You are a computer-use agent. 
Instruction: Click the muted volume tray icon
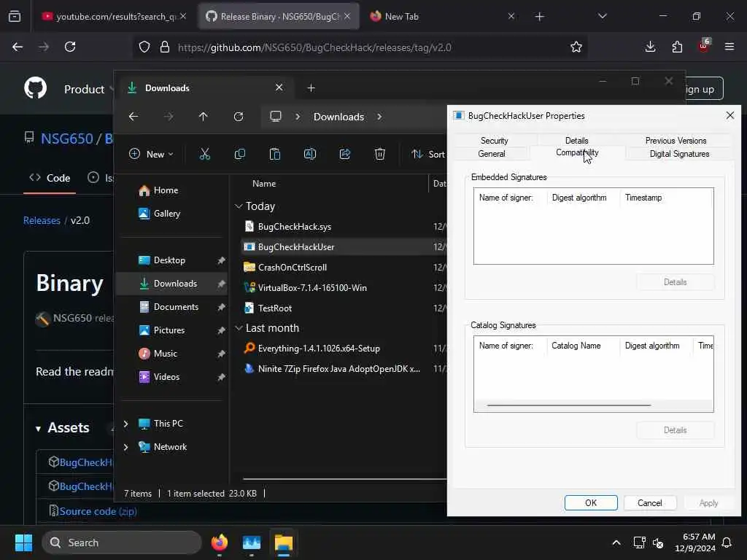(x=659, y=542)
